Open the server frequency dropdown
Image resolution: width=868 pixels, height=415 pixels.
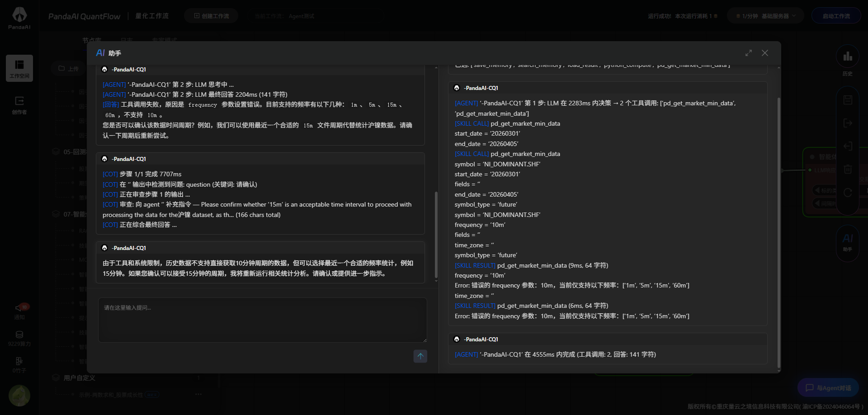tap(765, 16)
